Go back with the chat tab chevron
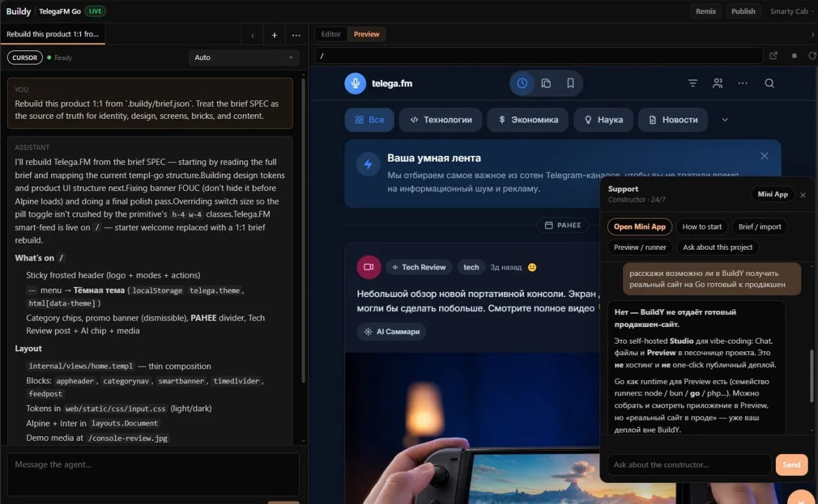Image resolution: width=818 pixels, height=504 pixels. pyautogui.click(x=253, y=35)
